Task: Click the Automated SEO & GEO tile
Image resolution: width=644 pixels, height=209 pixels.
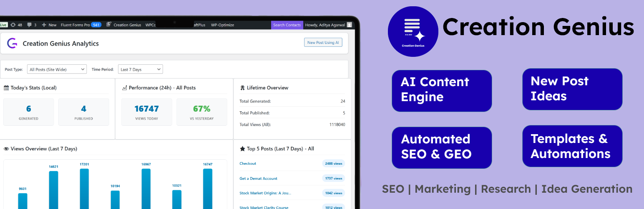Action: pos(442,148)
